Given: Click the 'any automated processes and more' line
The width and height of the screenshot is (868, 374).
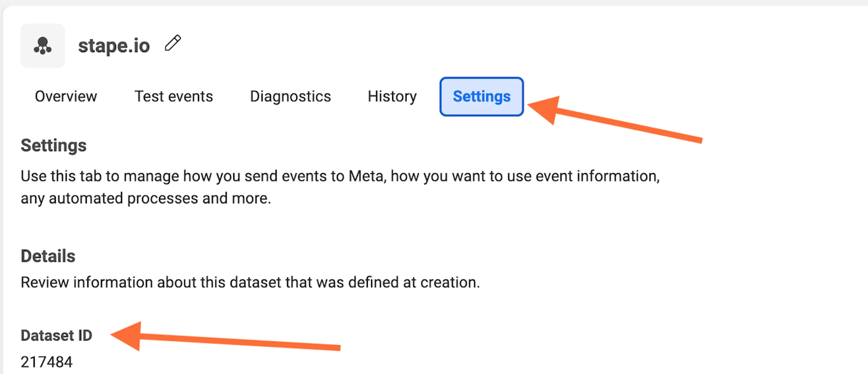Looking at the screenshot, I should (145, 199).
